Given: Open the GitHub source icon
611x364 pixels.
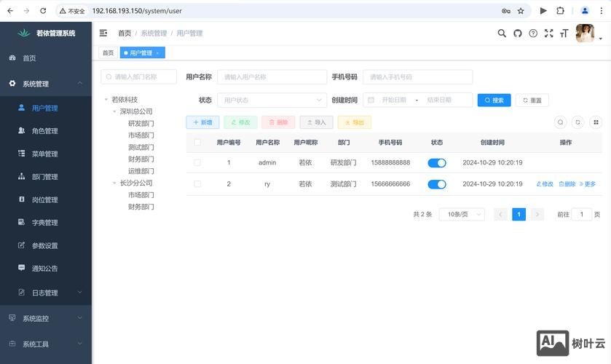Looking at the screenshot, I should point(518,33).
